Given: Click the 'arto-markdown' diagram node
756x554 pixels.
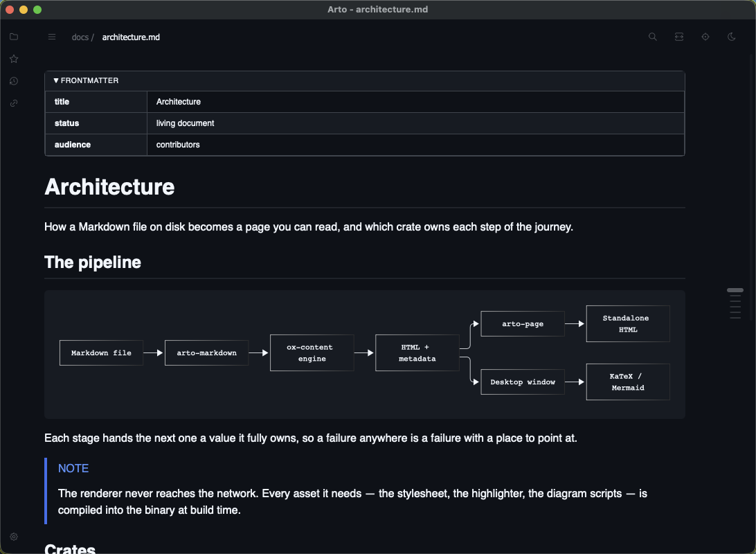Looking at the screenshot, I should [206, 353].
